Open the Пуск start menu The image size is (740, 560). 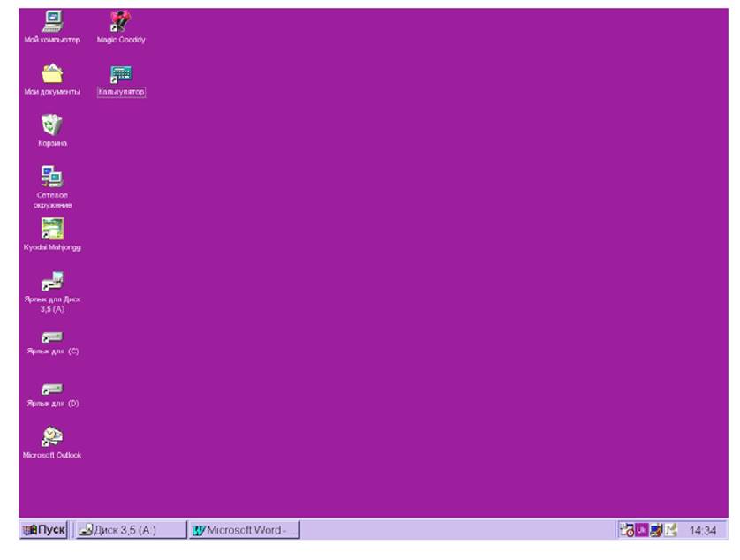pyautogui.click(x=44, y=530)
